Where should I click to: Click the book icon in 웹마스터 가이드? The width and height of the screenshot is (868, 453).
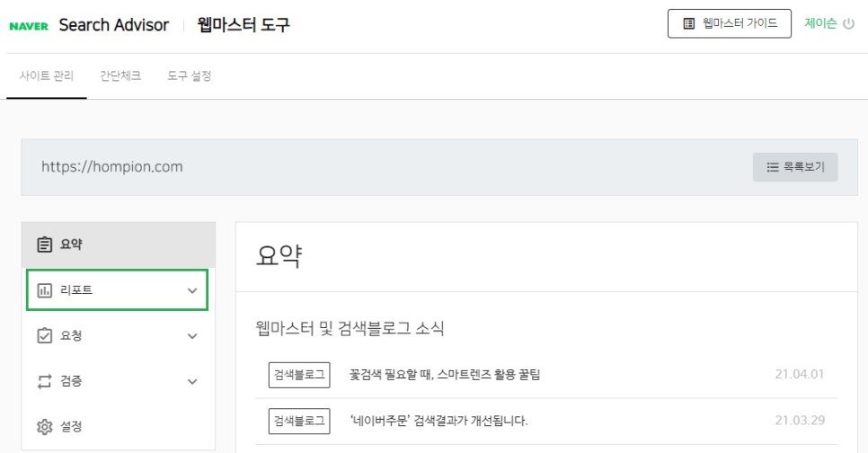click(689, 24)
